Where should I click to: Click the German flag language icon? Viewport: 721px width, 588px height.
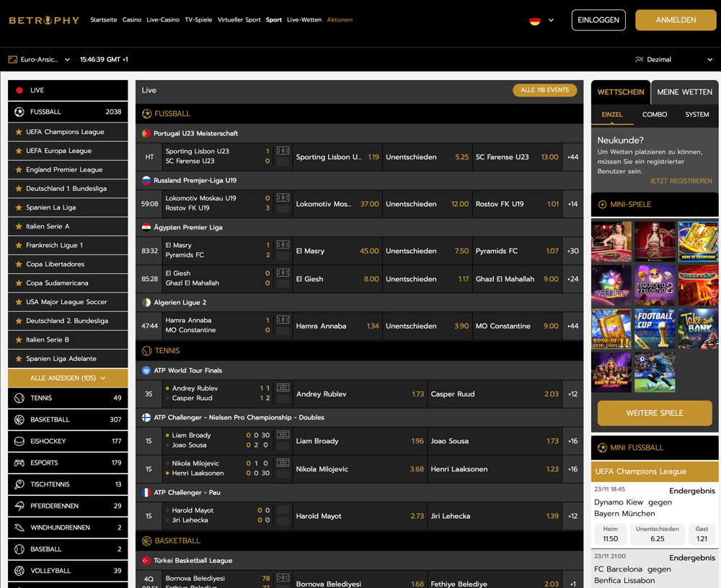[534, 21]
